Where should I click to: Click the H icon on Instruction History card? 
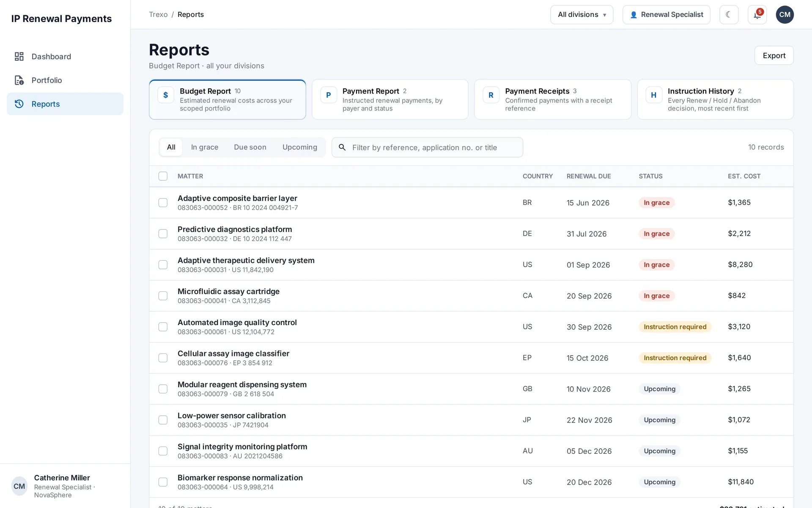coord(654,95)
